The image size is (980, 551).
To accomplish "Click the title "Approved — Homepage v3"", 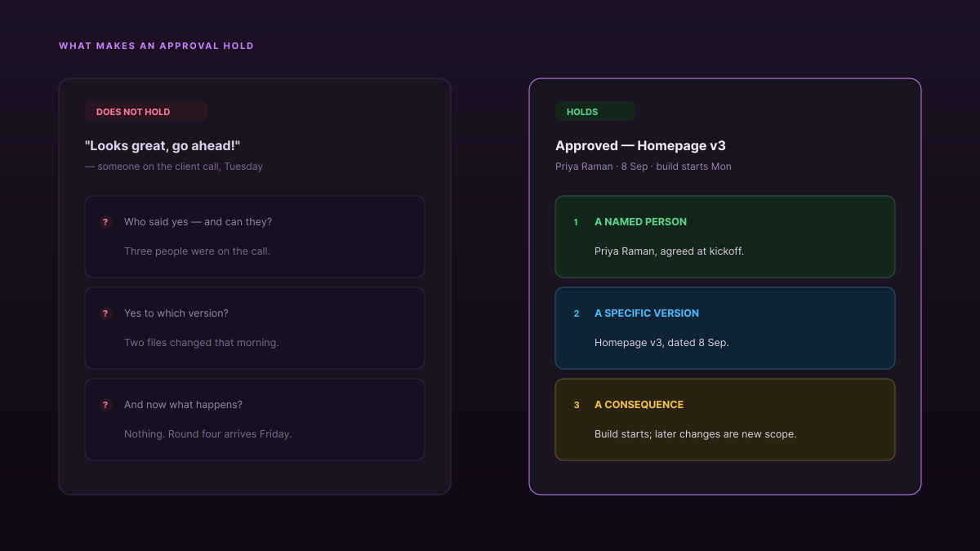I will [x=640, y=146].
